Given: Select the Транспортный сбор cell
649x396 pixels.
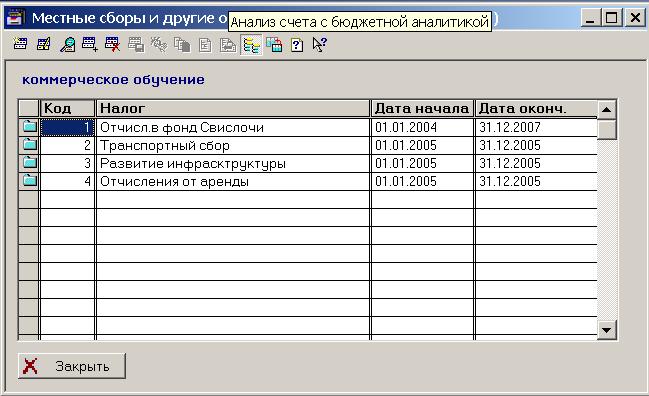Looking at the screenshot, I should coord(233,146).
